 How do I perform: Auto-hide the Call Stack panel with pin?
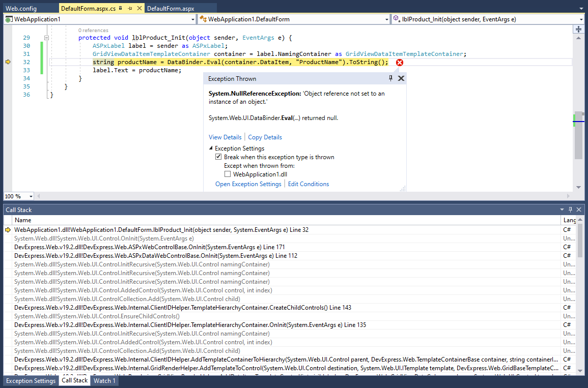tap(571, 210)
